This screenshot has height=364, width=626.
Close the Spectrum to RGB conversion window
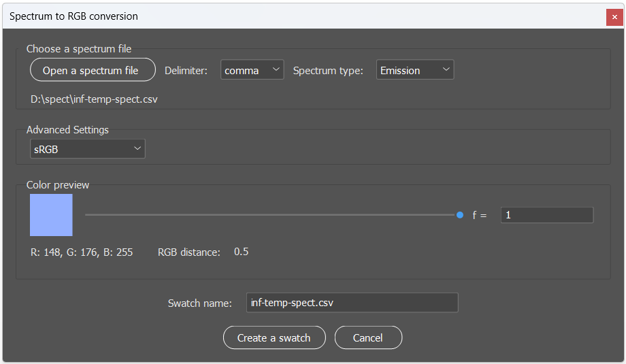[614, 17]
